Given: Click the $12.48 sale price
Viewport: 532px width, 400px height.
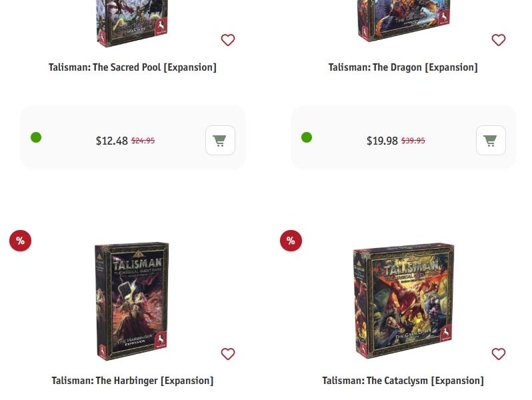Looking at the screenshot, I should point(111,141).
